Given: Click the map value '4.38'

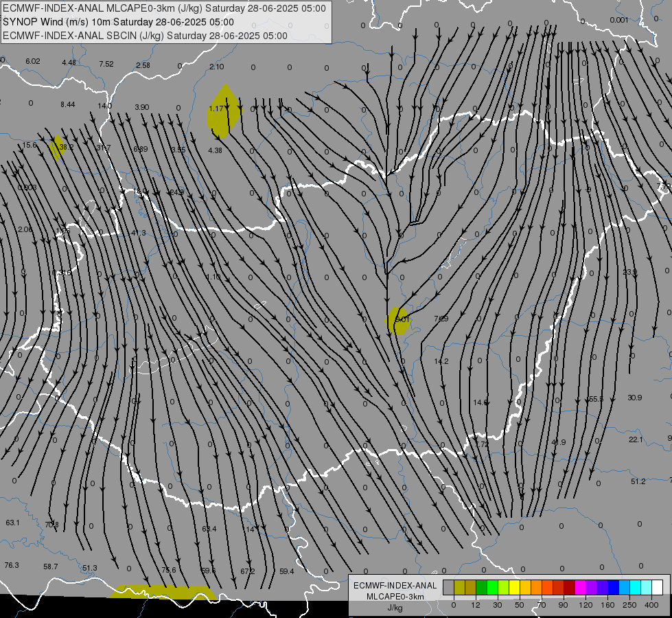Looking at the screenshot, I should (x=215, y=150).
